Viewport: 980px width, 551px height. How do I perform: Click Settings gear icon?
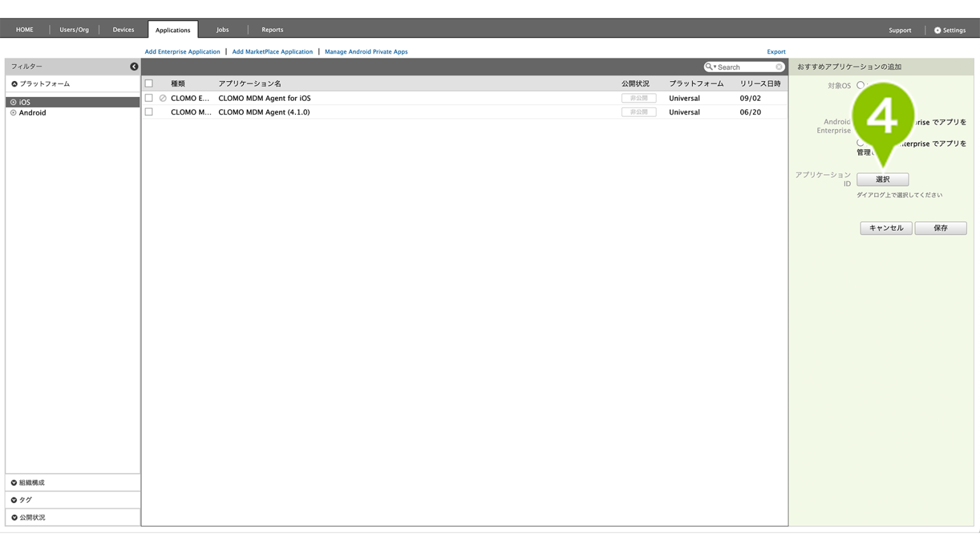(x=937, y=30)
